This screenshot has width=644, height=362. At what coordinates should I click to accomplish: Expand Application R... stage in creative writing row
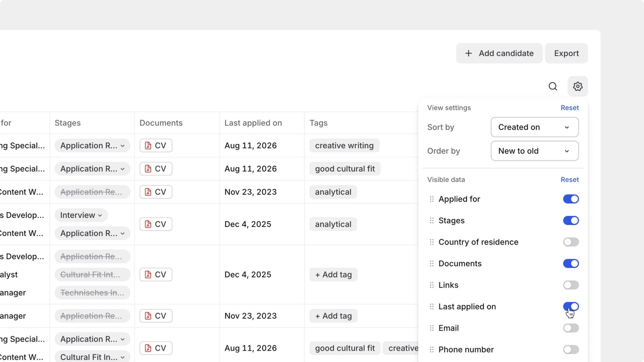(93, 145)
